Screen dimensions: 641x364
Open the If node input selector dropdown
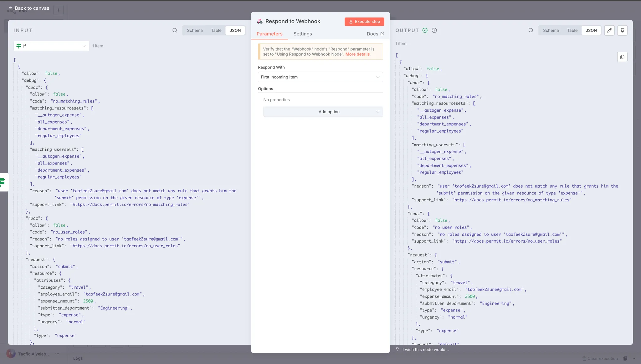(x=51, y=46)
